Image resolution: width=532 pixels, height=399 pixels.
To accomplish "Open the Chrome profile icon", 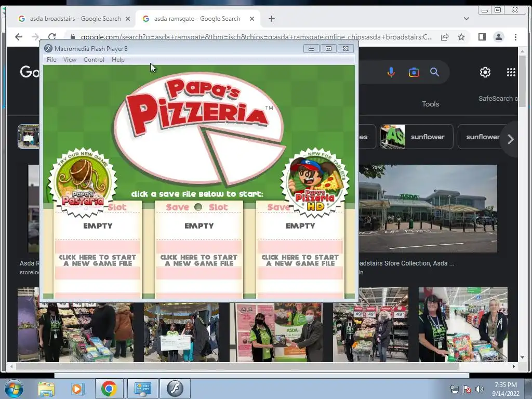I will [x=498, y=37].
